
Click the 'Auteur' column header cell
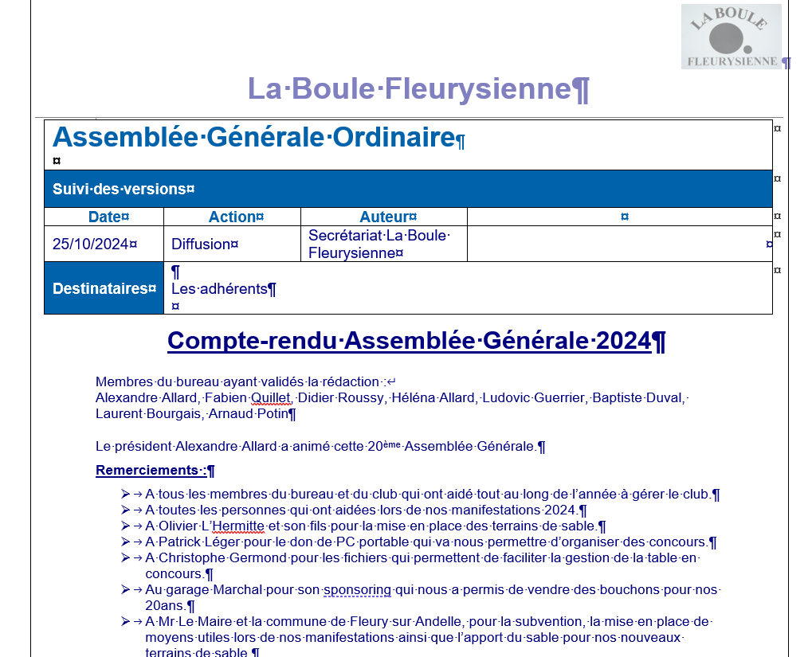pyautogui.click(x=387, y=217)
